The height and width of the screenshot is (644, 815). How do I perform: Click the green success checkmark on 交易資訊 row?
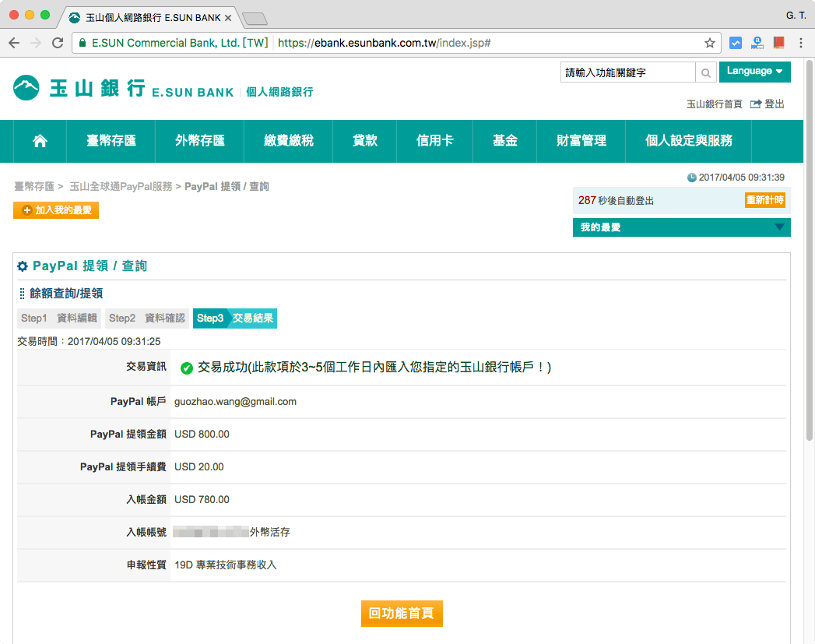(186, 368)
